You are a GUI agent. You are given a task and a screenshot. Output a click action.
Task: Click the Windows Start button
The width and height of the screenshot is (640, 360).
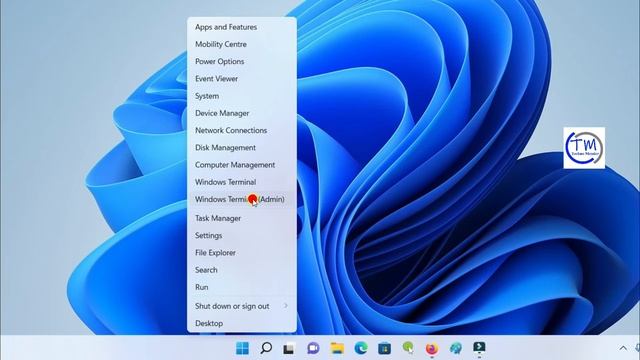[x=242, y=348]
